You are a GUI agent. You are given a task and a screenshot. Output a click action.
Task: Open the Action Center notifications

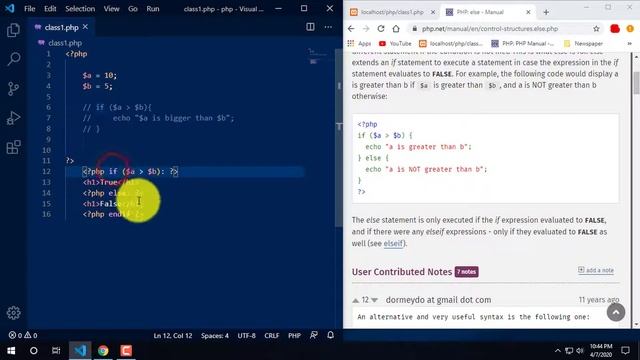[x=626, y=351]
